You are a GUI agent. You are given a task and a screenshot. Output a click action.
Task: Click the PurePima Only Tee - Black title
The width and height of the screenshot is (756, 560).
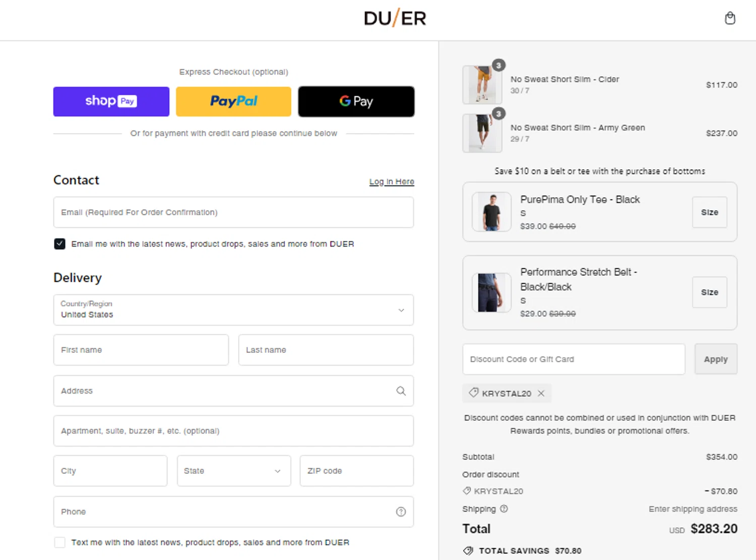coord(580,200)
